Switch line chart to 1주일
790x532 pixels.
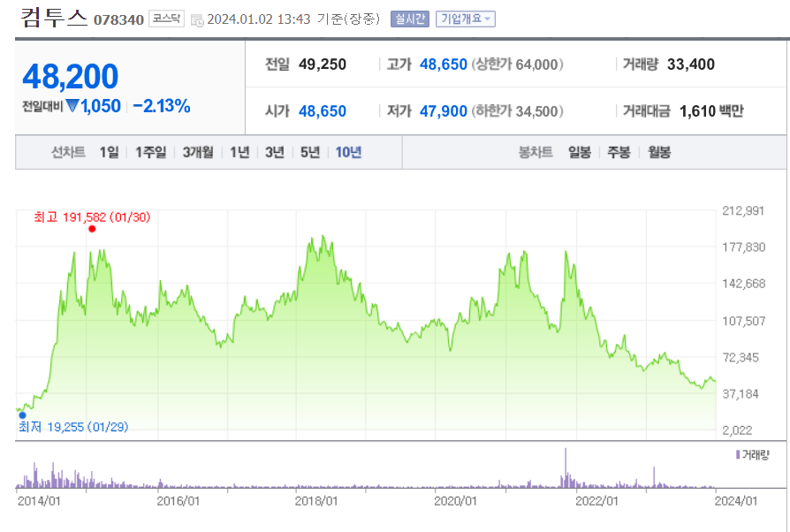click(x=150, y=152)
